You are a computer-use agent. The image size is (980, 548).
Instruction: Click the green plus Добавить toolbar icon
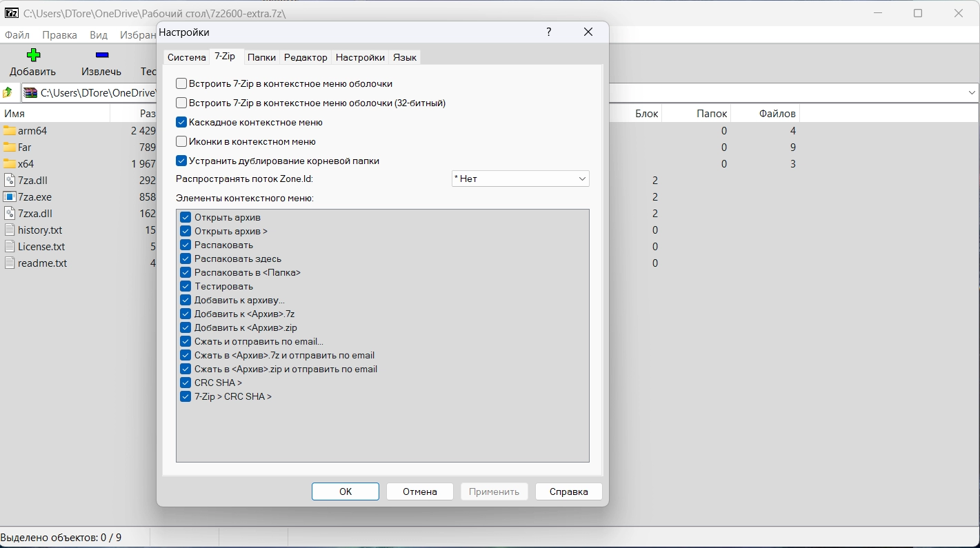pyautogui.click(x=33, y=55)
